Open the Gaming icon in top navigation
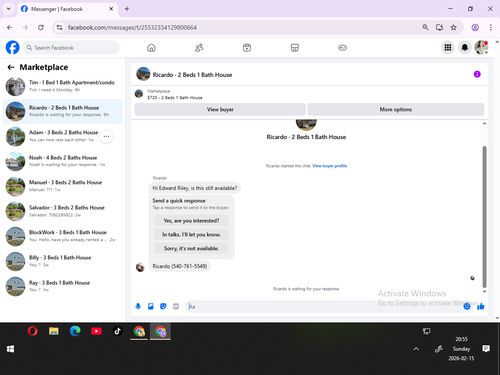The image size is (500, 375). (x=342, y=48)
